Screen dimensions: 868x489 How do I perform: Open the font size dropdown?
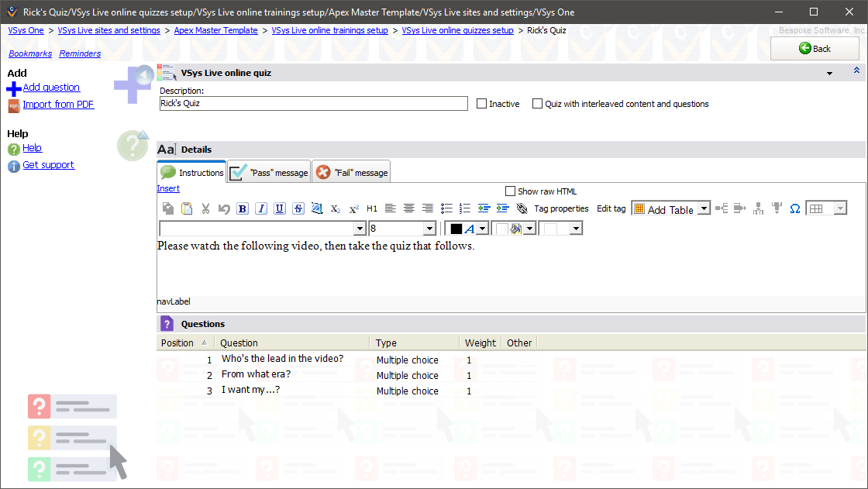tap(429, 229)
